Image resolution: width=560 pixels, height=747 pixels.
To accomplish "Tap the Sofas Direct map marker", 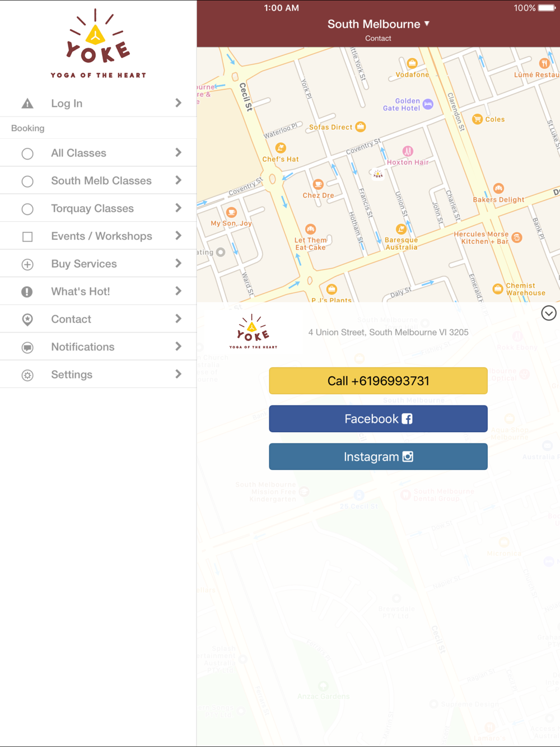I will pos(361,127).
